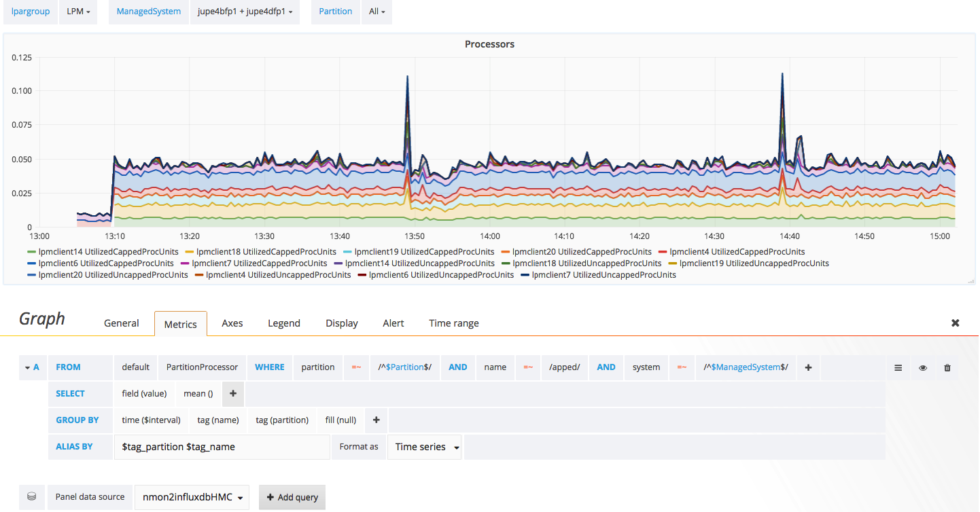Open the Format as Time series dropdown

pos(424,447)
